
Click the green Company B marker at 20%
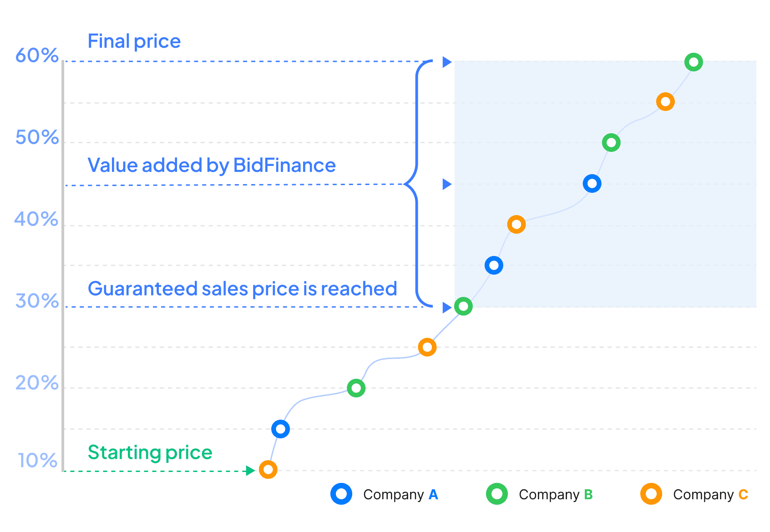(x=356, y=388)
